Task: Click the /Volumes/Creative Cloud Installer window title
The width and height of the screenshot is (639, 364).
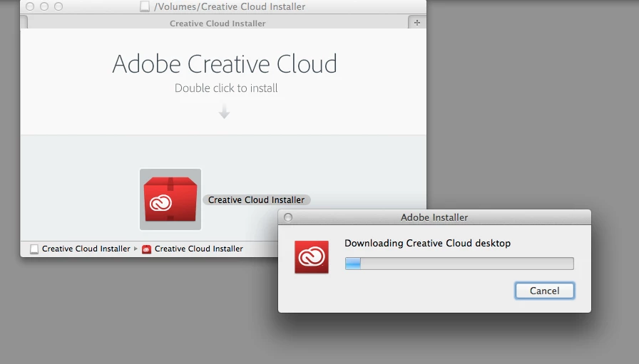Action: coord(230,6)
